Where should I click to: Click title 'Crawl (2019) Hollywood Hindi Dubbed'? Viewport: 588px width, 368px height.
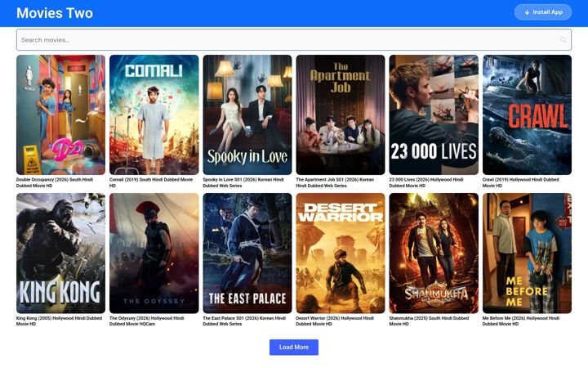click(521, 180)
